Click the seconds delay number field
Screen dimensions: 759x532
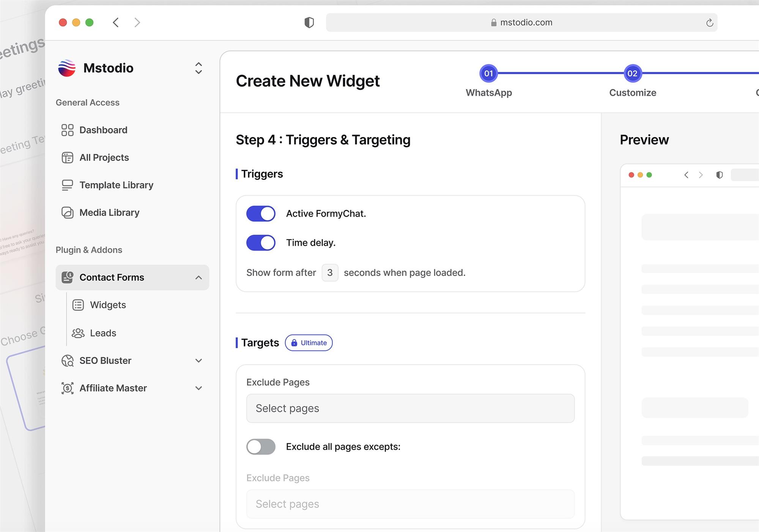coord(330,273)
